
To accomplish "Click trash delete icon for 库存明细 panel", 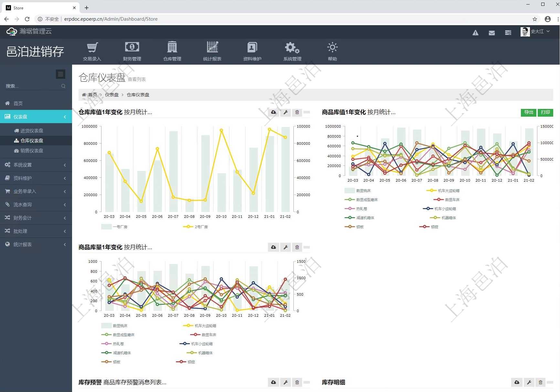I will point(540,382).
